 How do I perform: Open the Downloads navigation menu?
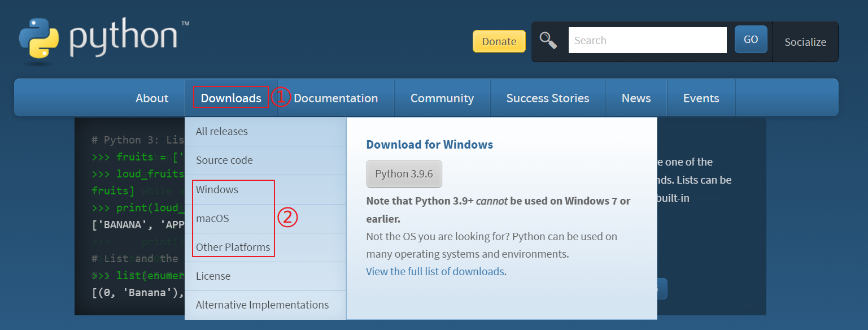(x=231, y=98)
